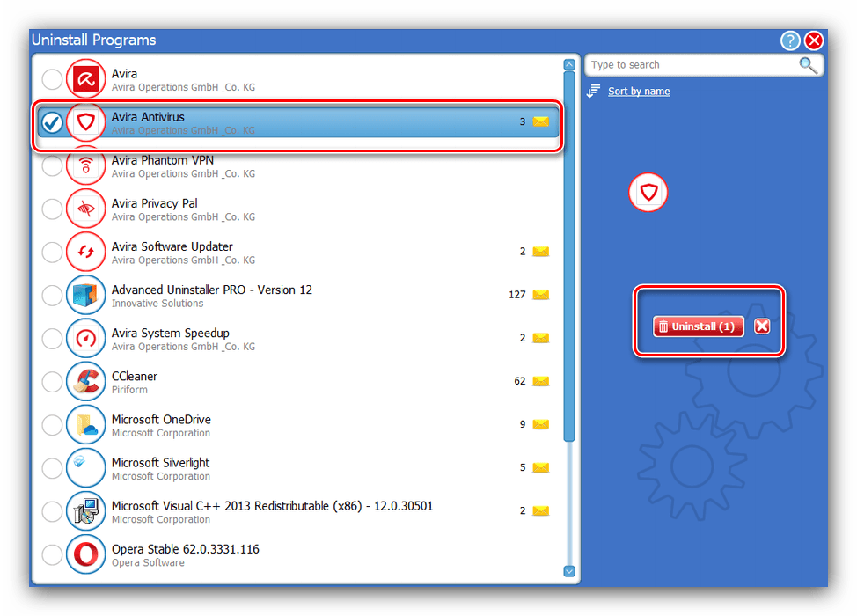The image size is (857, 616).
Task: Select the Microsoft Visual C++ 2013 Redistributable entry
Action: (x=272, y=511)
